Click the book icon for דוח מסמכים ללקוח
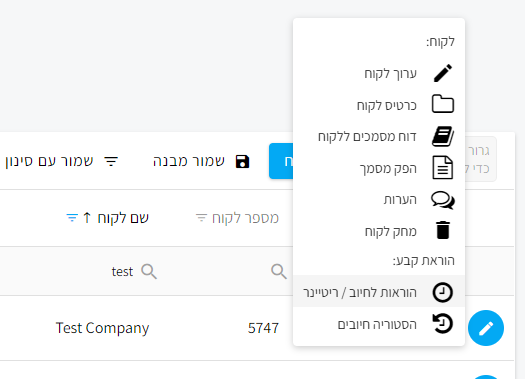Image resolution: width=525 pixels, height=379 pixels. tap(443, 136)
